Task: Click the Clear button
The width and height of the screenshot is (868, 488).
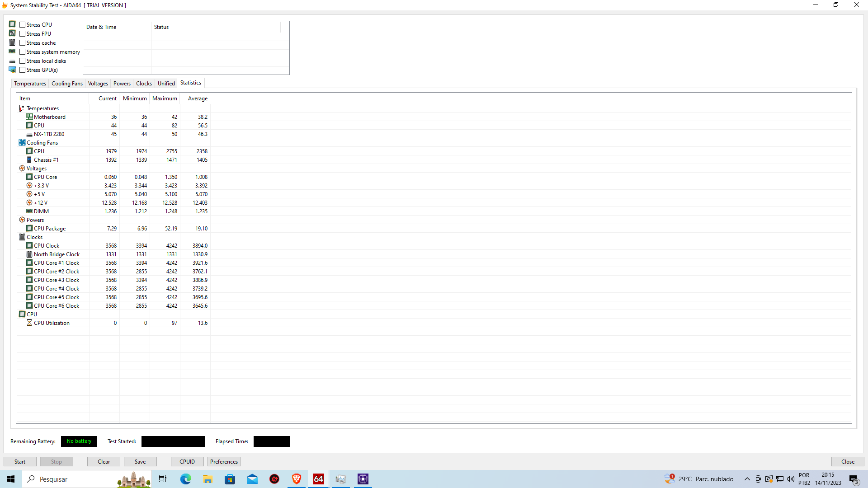Action: pyautogui.click(x=104, y=461)
